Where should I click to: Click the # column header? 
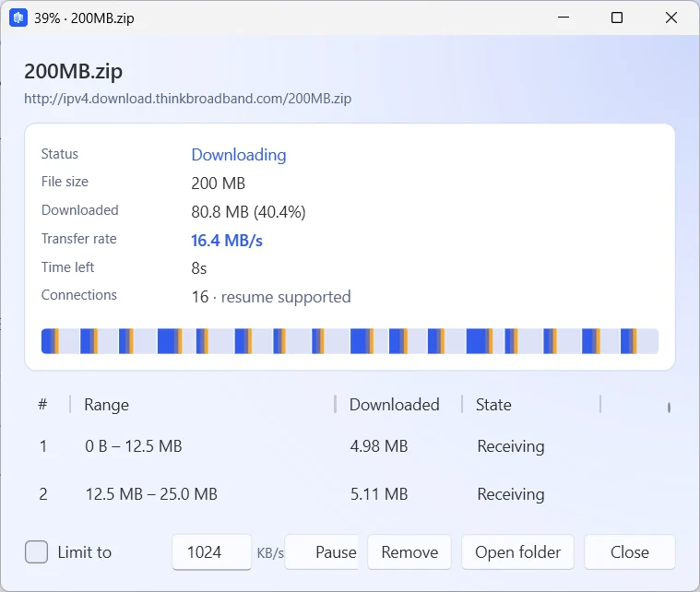click(x=42, y=405)
